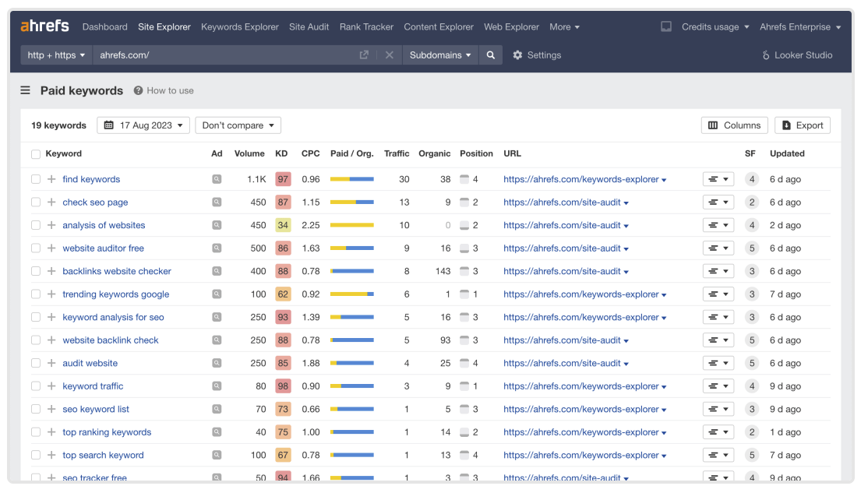This screenshot has height=493, width=868.
Task: Expand row plus icon for seo keyword list
Action: 51,409
